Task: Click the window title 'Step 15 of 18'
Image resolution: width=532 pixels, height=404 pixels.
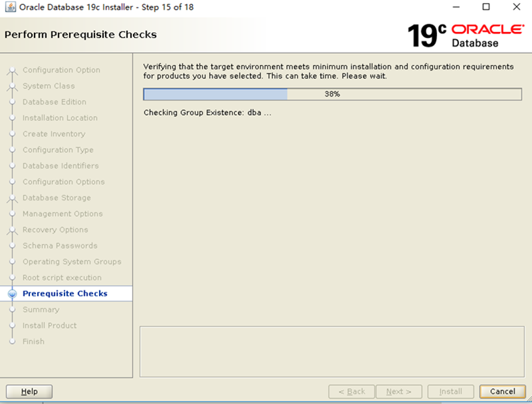Action: 168,7
